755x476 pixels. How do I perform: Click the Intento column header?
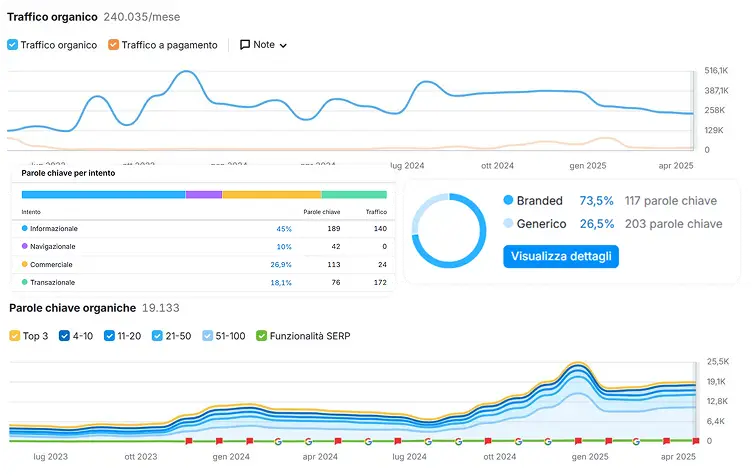coord(31,212)
